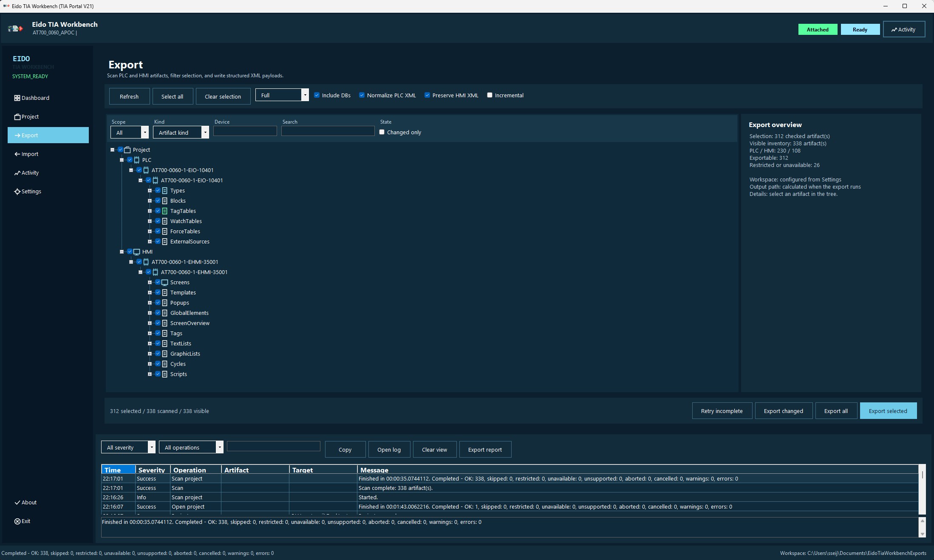Viewport: 934px width, 560px height.
Task: Click the Cycles document icon
Action: (164, 364)
